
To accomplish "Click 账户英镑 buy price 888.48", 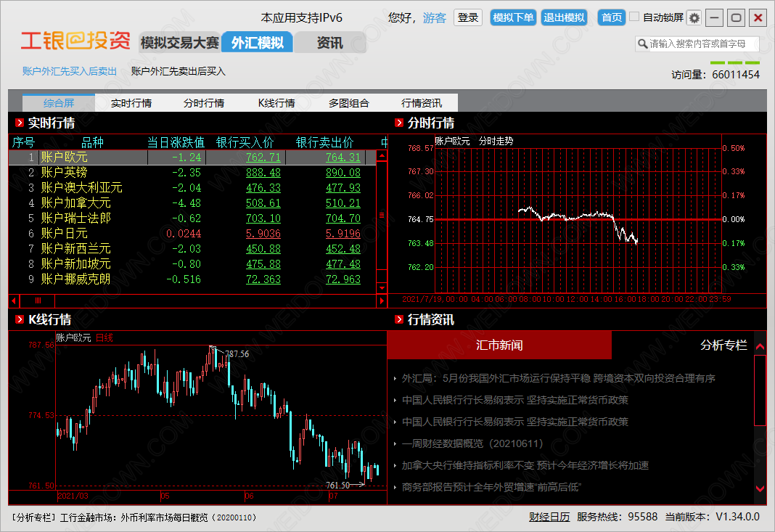I will click(x=263, y=173).
